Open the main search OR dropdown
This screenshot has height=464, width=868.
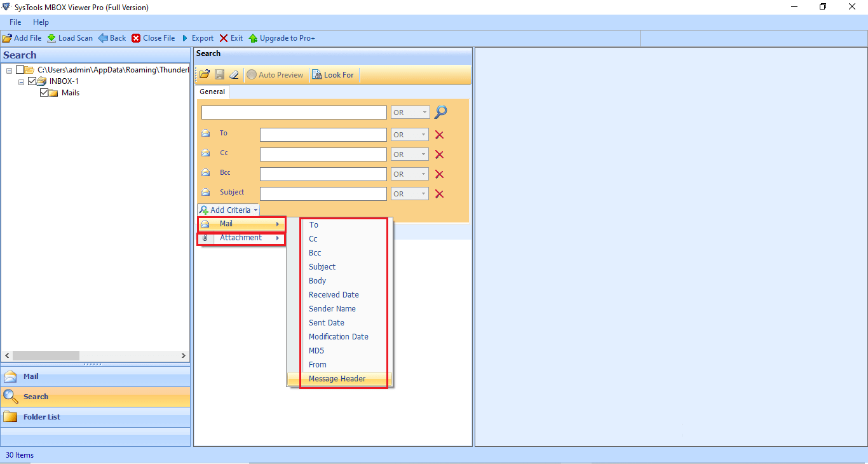[410, 113]
